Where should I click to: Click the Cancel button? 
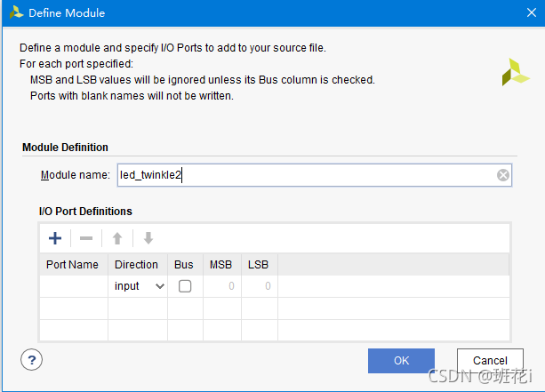click(x=490, y=361)
